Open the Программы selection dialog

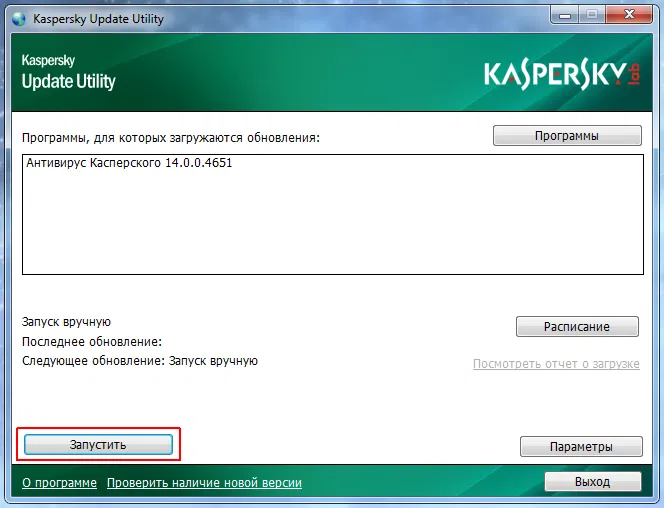click(x=567, y=136)
